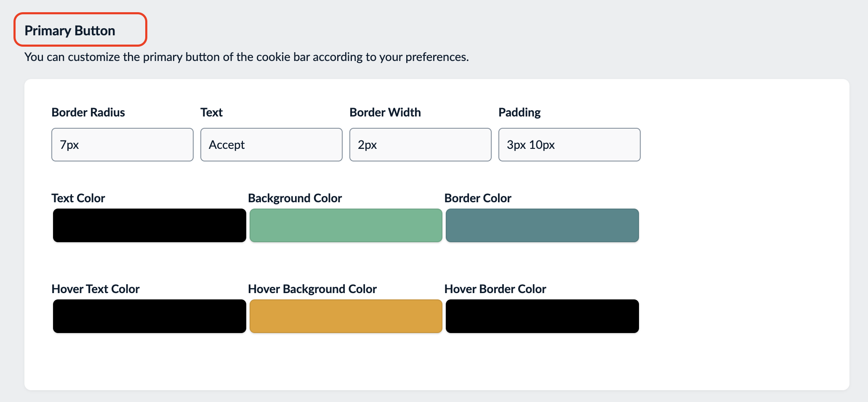This screenshot has height=402, width=868.
Task: Click the Border Radius label
Action: (x=88, y=112)
